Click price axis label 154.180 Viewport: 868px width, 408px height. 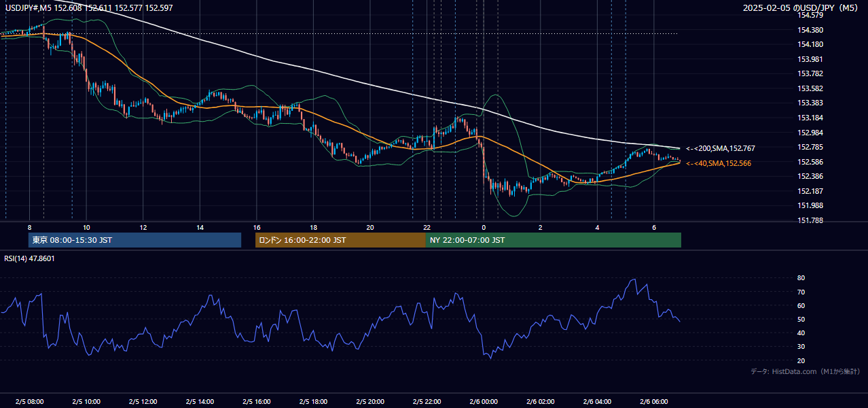pyautogui.click(x=810, y=44)
